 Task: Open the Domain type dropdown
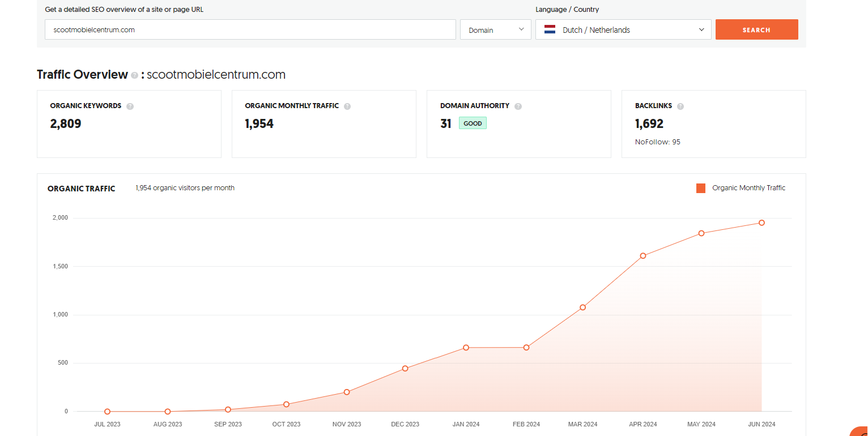click(x=496, y=29)
